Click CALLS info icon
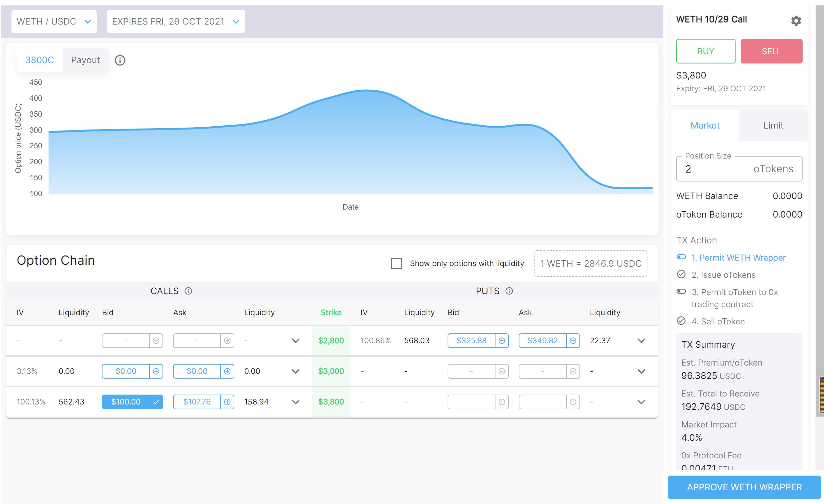 [188, 291]
